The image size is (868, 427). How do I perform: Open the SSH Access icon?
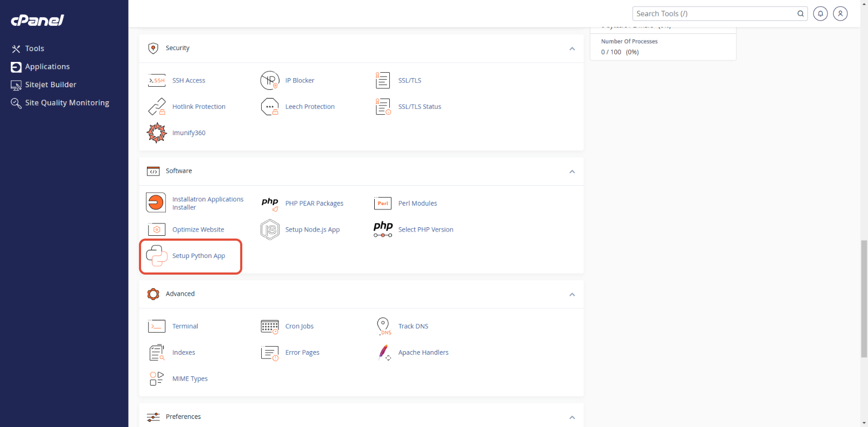pyautogui.click(x=157, y=81)
